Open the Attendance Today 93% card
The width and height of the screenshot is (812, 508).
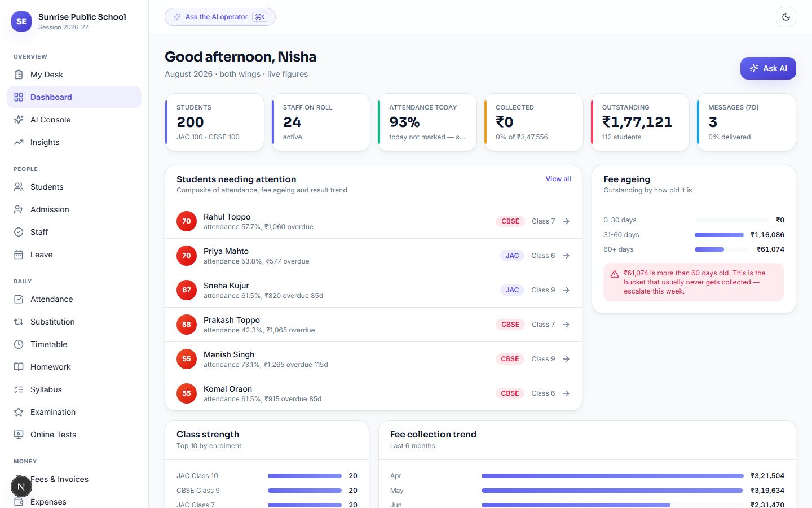click(x=427, y=122)
